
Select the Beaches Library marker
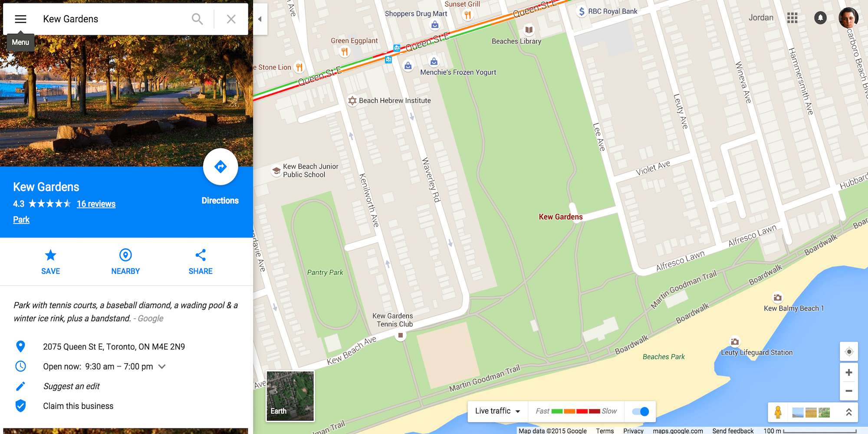[529, 30]
